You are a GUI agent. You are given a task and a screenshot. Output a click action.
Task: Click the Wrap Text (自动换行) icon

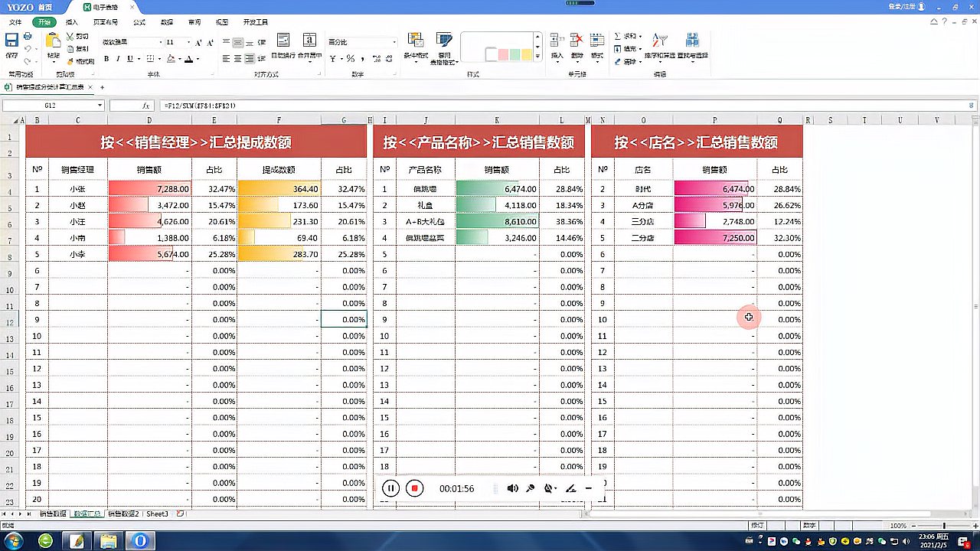click(x=283, y=41)
